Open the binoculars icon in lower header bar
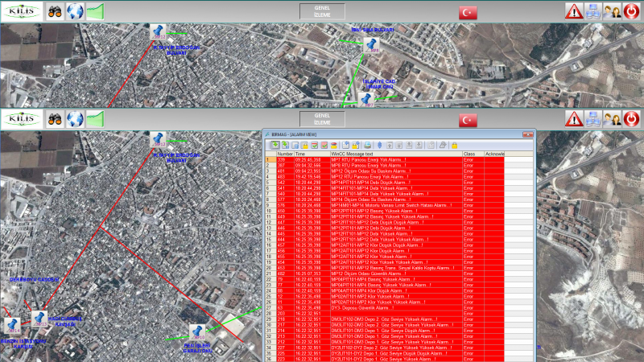Screen dimensions: 644x362 point(55,119)
